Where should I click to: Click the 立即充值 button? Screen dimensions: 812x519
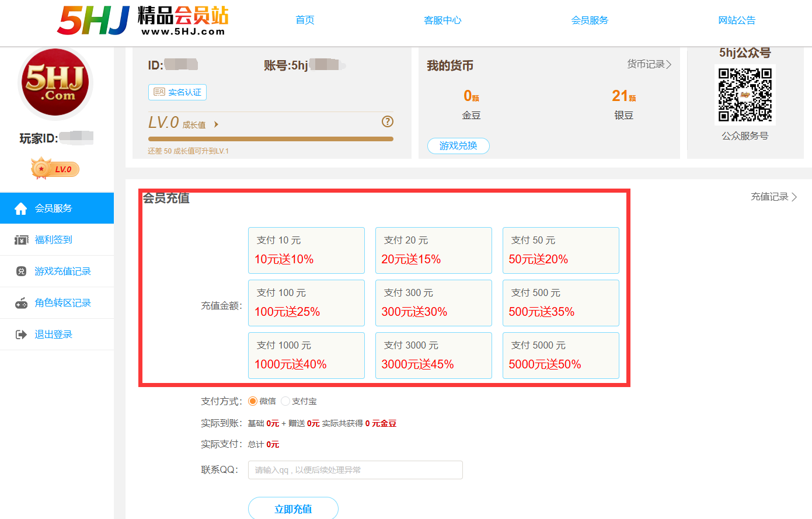point(293,508)
